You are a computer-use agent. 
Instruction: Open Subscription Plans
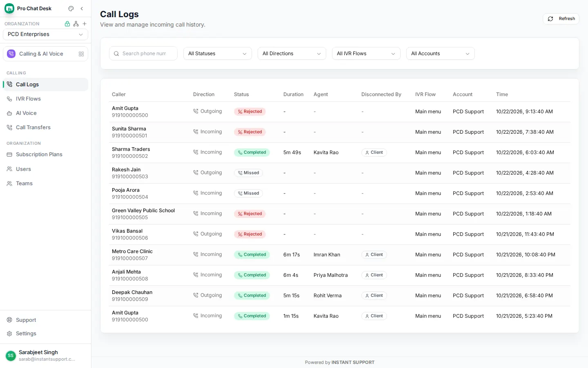click(45, 155)
